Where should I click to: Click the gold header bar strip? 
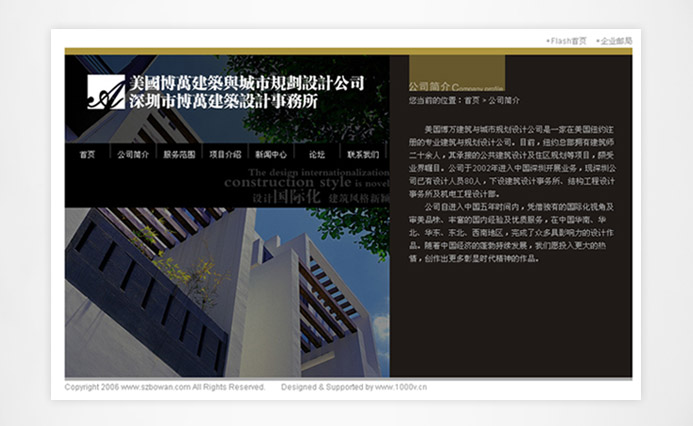click(348, 51)
